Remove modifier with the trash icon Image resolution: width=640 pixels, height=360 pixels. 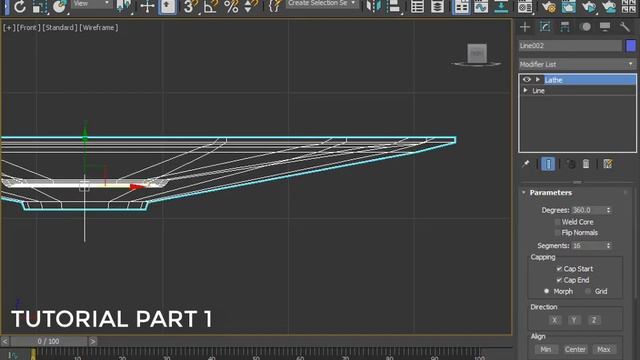click(586, 164)
